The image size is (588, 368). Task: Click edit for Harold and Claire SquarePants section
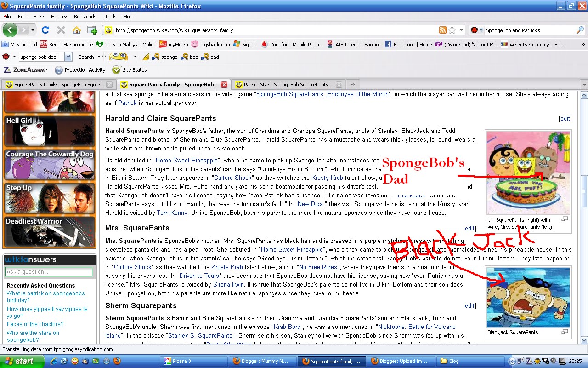tap(565, 119)
